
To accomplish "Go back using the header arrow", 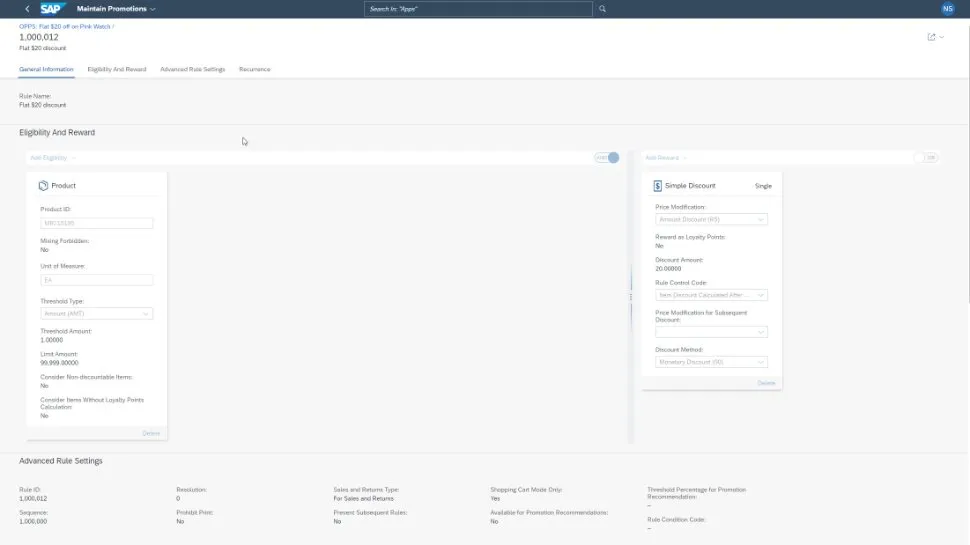I will [x=27, y=9].
